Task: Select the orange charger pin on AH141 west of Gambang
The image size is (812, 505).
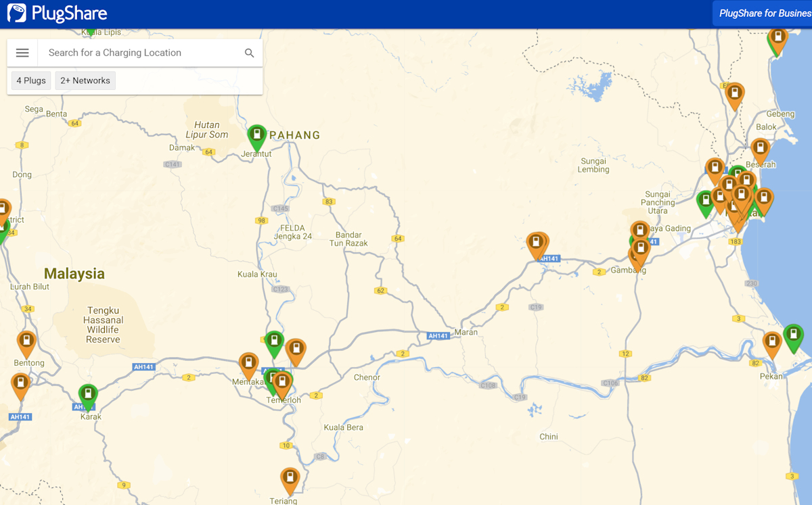Action: tap(537, 244)
